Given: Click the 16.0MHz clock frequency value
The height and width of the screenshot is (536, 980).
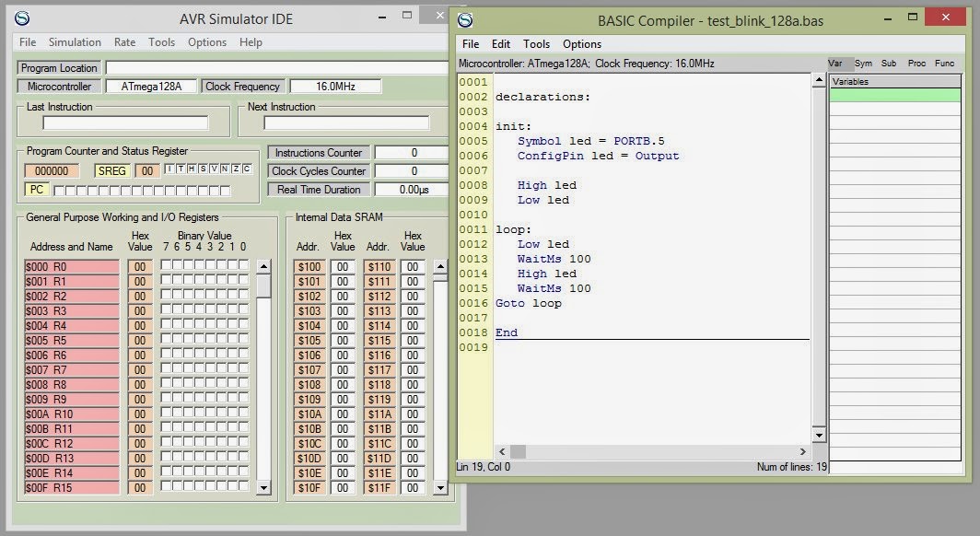Looking at the screenshot, I should [335, 87].
